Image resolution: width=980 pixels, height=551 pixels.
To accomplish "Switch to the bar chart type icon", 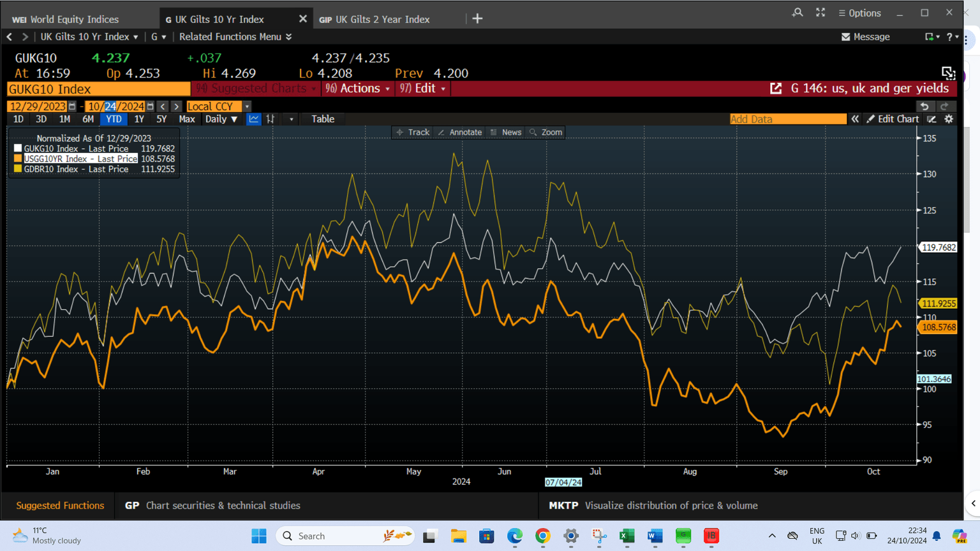I will (271, 119).
